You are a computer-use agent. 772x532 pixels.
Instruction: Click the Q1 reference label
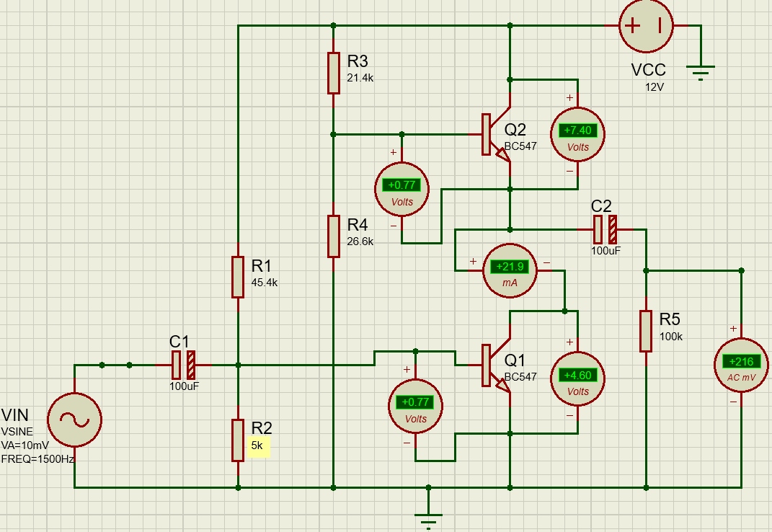coord(515,360)
